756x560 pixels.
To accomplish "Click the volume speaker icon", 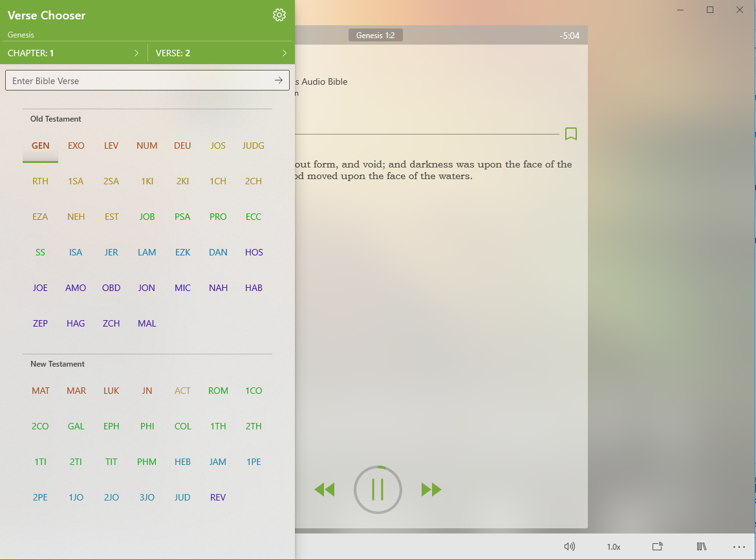I will [569, 546].
